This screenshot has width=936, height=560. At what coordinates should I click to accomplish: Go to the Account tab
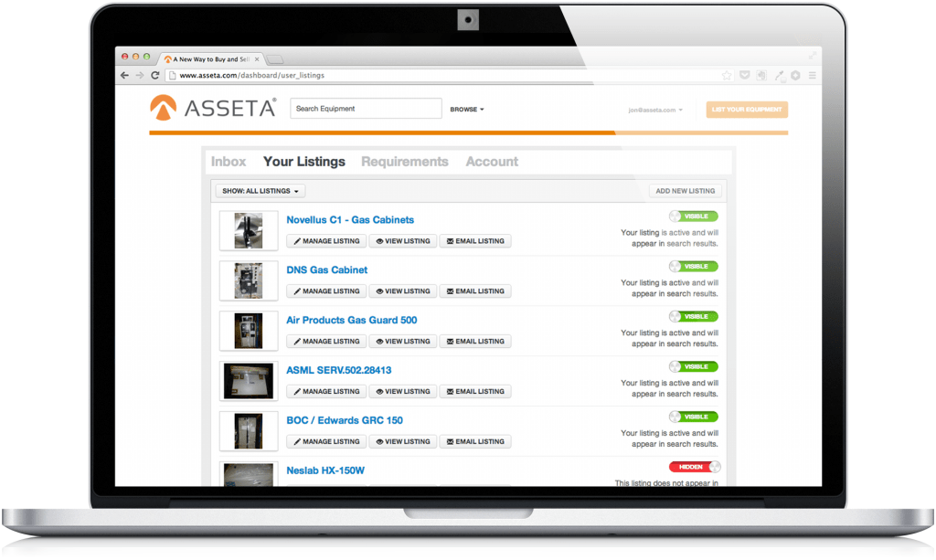(x=492, y=162)
